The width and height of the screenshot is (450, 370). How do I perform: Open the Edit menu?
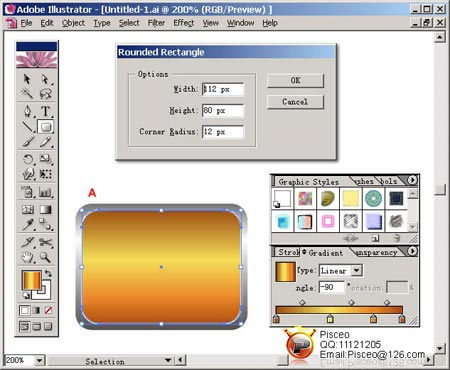point(47,23)
